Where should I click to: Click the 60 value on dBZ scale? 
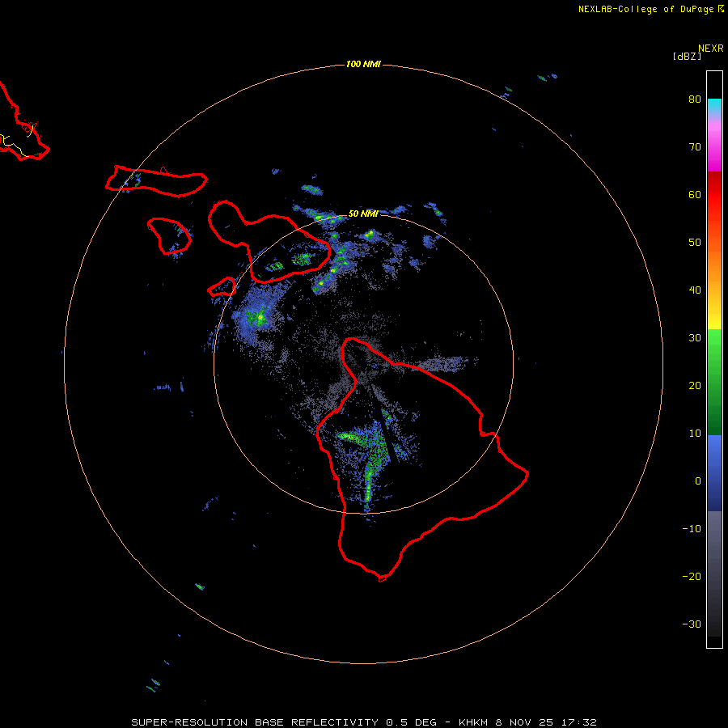(695, 194)
